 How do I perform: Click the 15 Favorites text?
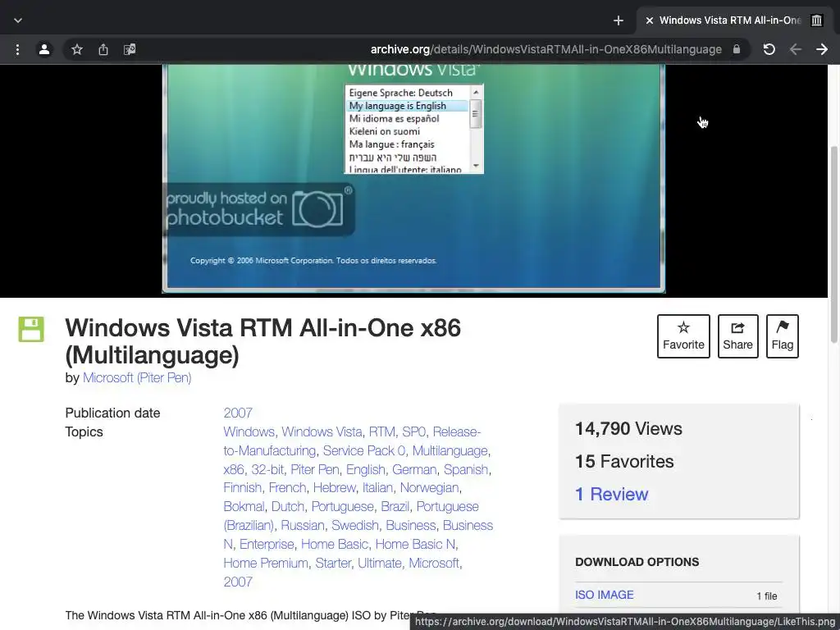coord(624,461)
